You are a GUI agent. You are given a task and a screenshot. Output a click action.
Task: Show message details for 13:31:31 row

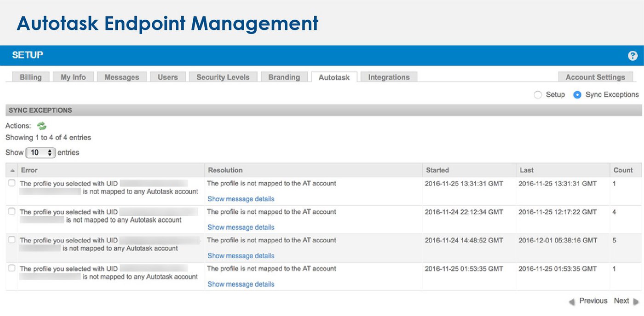241,199
